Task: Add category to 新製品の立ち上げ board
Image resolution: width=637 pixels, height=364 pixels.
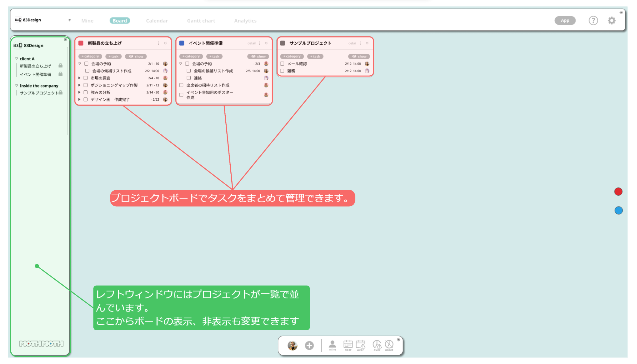Action: coord(90,57)
